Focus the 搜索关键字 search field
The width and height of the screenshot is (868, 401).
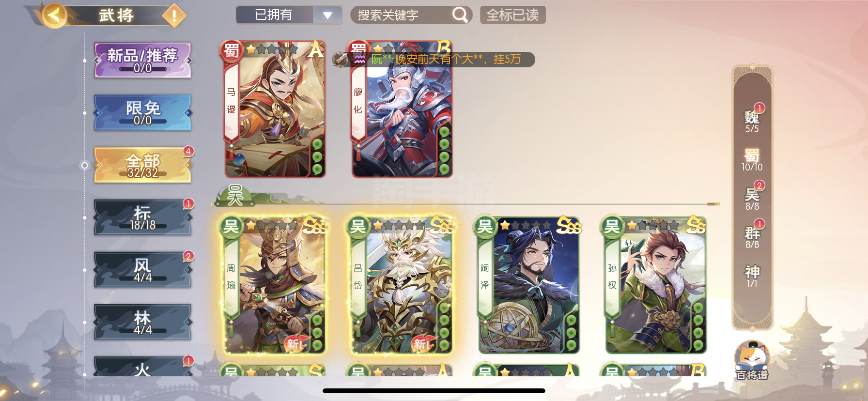click(402, 15)
